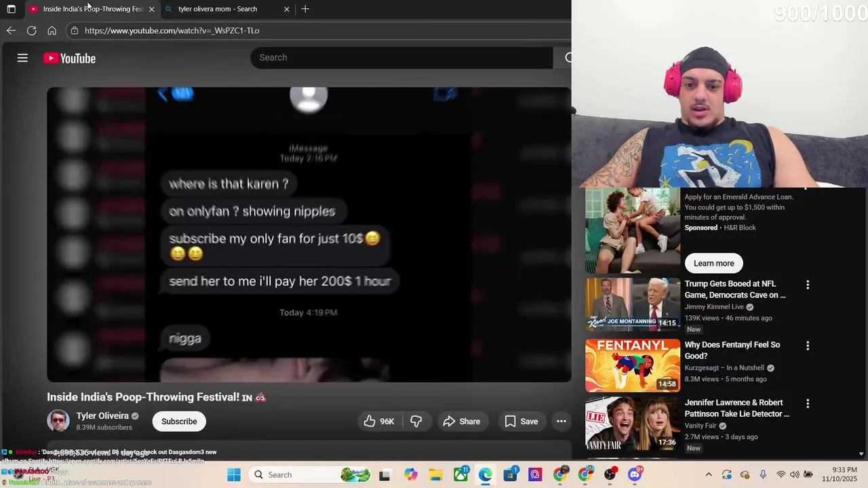The width and height of the screenshot is (868, 488).
Task: Open File Explorer from the taskbar
Action: 435,474
